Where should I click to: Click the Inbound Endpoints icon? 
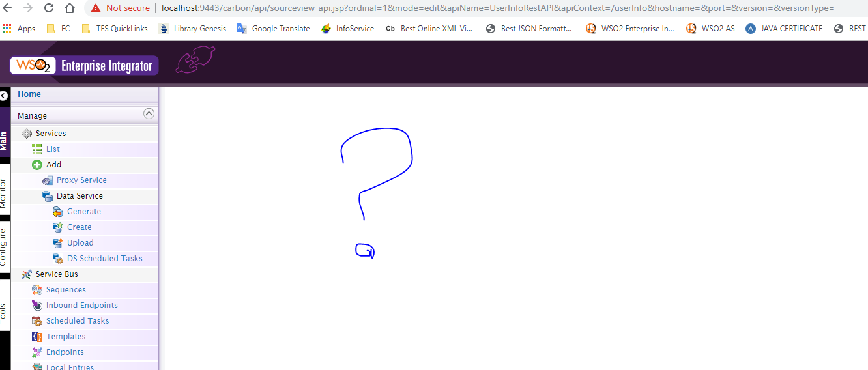(x=37, y=306)
